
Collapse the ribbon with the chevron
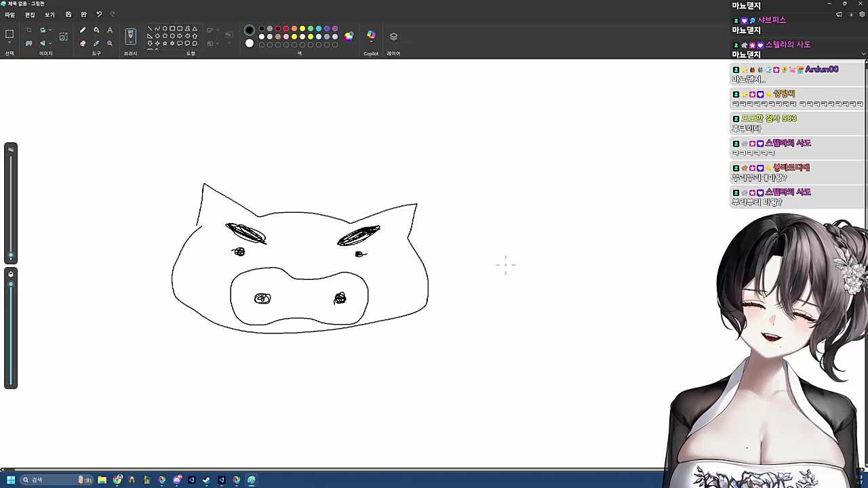(863, 54)
